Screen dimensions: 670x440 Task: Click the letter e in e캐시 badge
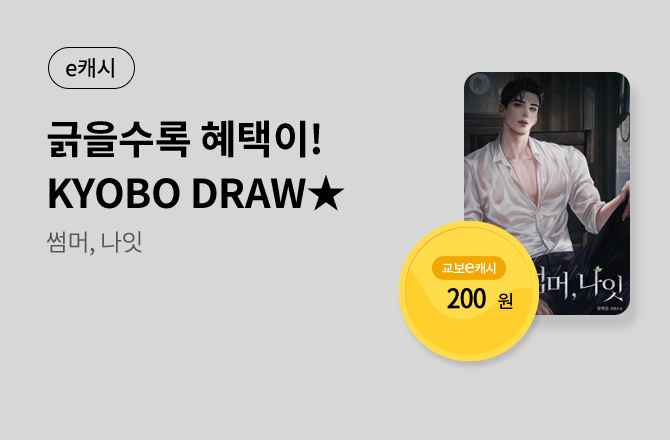[x=71, y=69]
